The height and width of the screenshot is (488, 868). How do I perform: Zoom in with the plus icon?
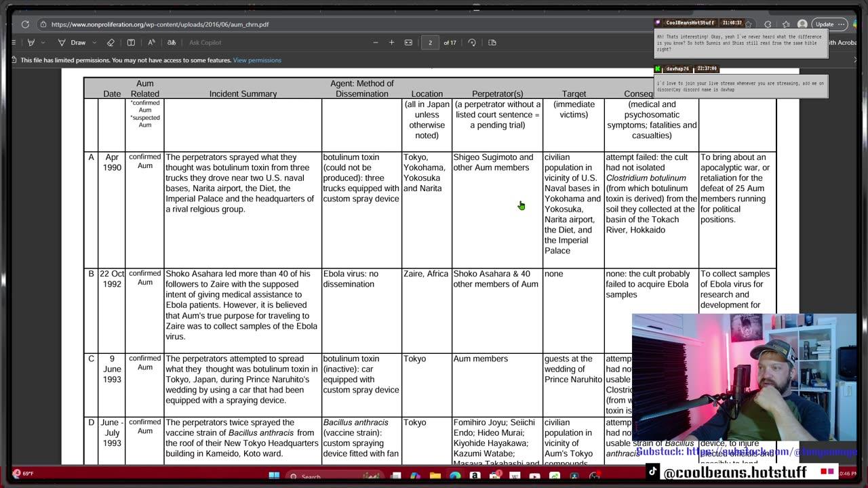(391, 43)
